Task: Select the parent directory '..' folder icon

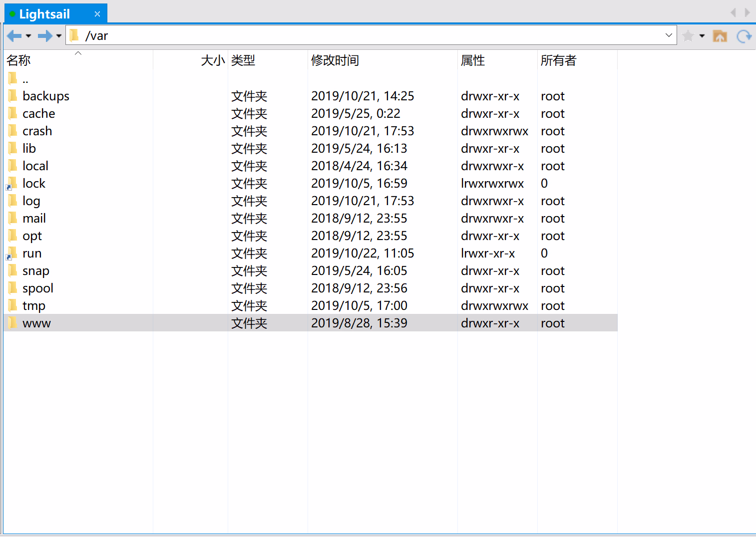Action: point(13,78)
